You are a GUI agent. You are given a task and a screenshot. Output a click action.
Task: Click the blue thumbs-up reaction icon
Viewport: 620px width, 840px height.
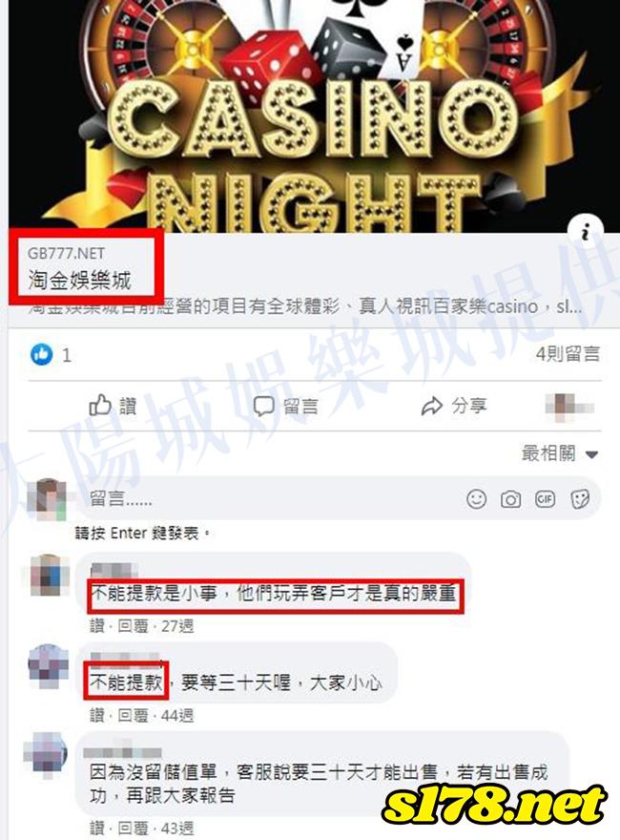point(41,355)
